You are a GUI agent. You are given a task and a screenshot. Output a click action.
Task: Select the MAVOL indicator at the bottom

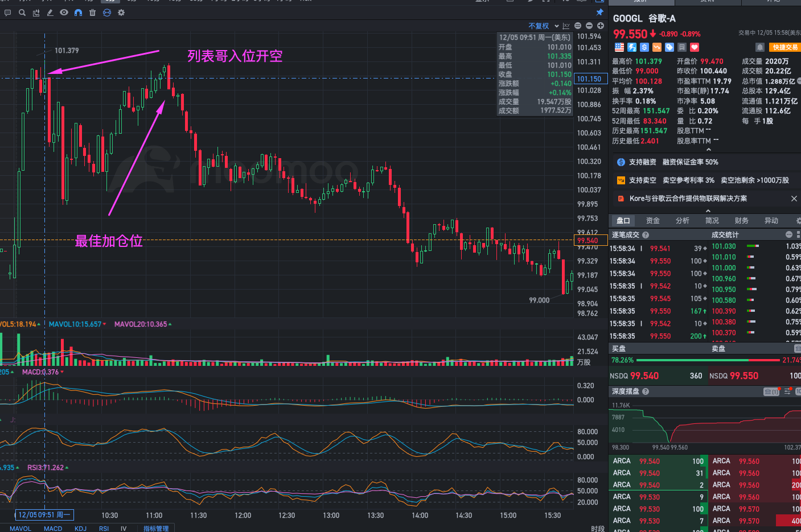pos(20,529)
